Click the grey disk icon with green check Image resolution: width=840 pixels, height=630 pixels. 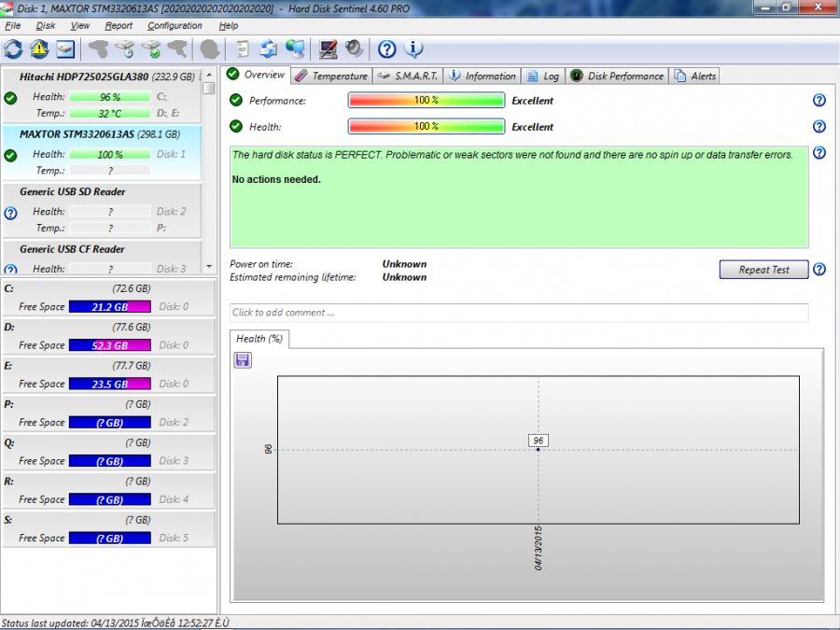151,49
